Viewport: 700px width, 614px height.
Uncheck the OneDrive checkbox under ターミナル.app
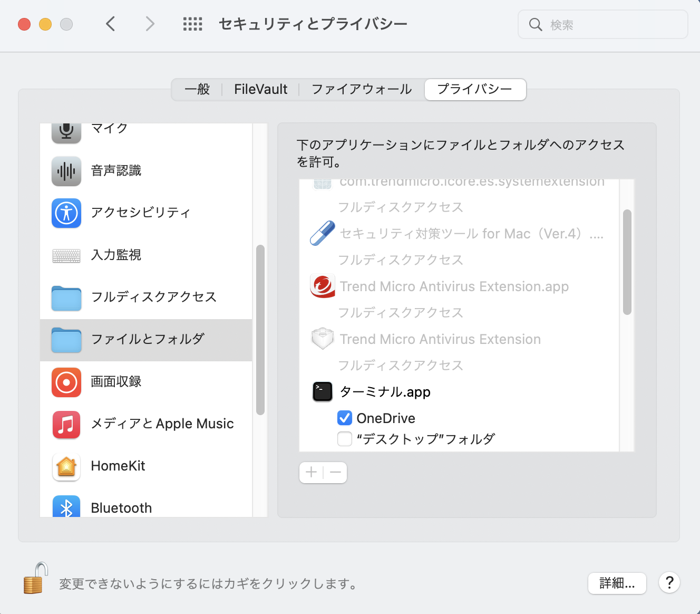(x=345, y=418)
